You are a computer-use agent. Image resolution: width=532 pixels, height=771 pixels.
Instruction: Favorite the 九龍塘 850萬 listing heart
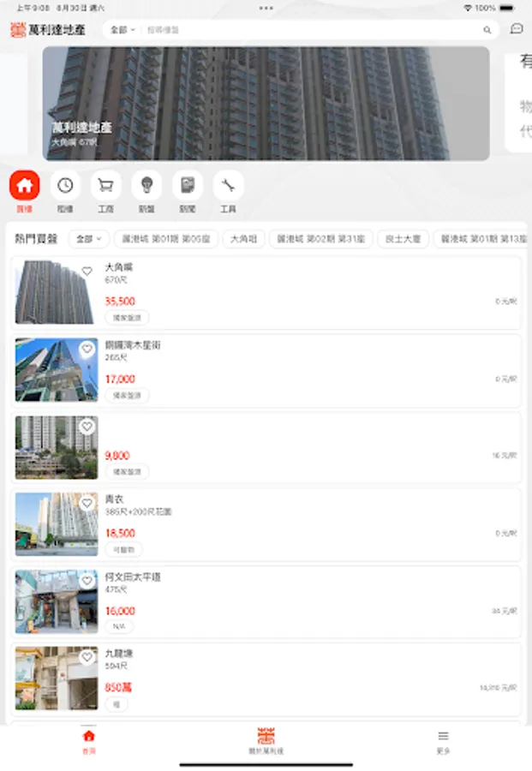(x=87, y=657)
